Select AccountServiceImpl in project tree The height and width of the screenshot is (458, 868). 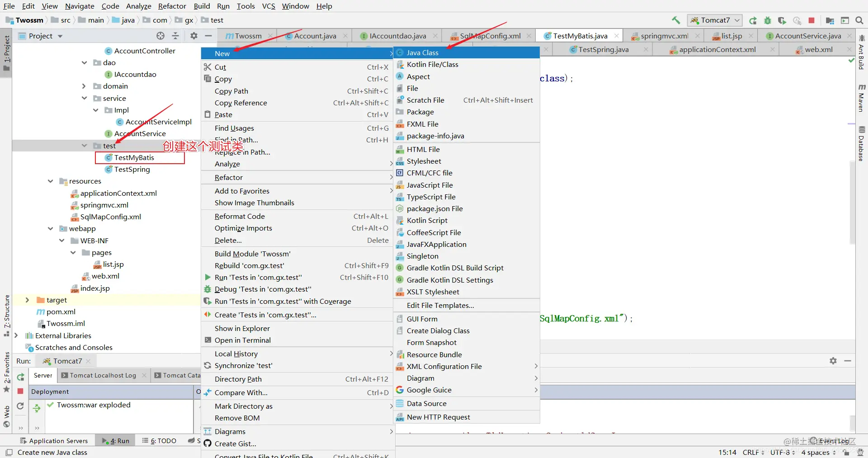click(154, 122)
